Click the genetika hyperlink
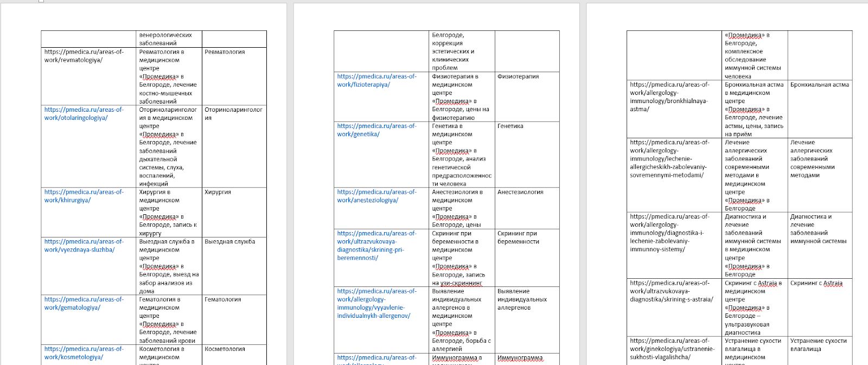This screenshot has width=868, height=365. (x=377, y=130)
